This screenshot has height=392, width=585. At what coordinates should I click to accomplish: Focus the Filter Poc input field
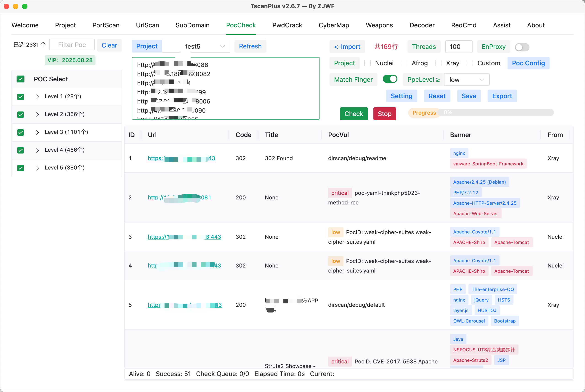click(72, 45)
